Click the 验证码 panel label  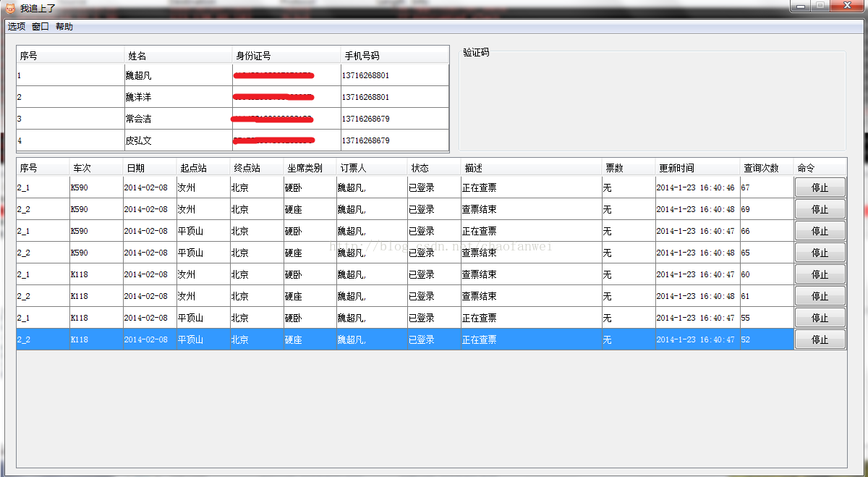tap(476, 52)
